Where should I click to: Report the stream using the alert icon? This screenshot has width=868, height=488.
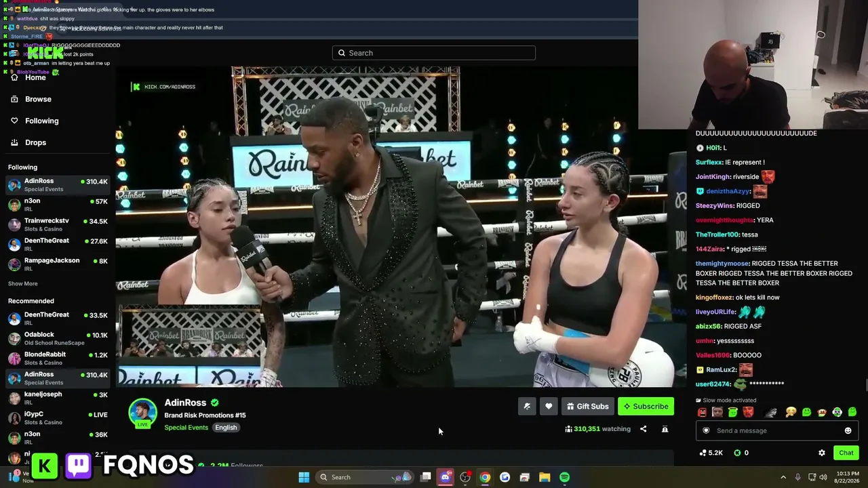click(665, 429)
